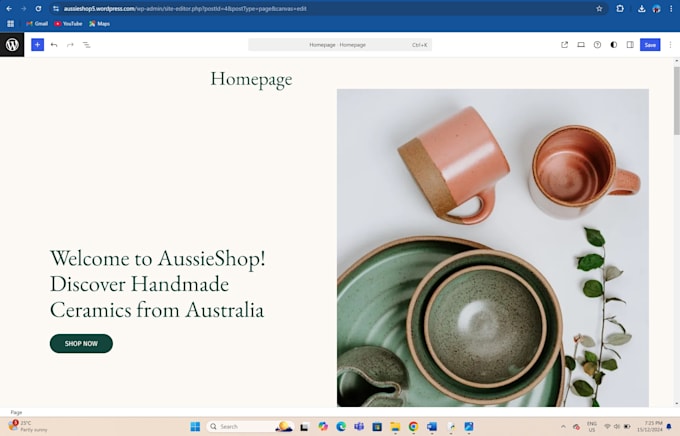
Task: Open Microsoft Edge from the taskbar
Action: point(341,426)
